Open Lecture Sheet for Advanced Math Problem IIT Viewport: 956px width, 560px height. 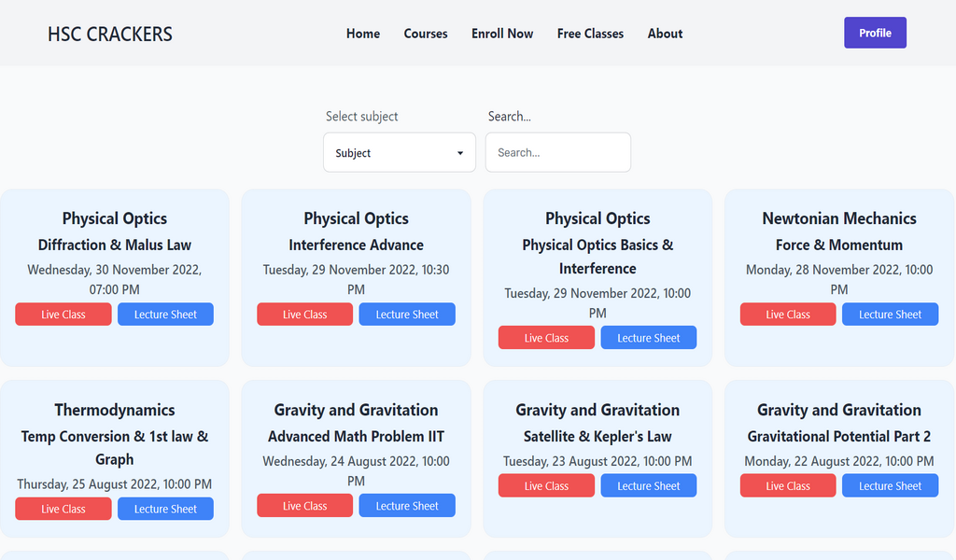coord(407,506)
